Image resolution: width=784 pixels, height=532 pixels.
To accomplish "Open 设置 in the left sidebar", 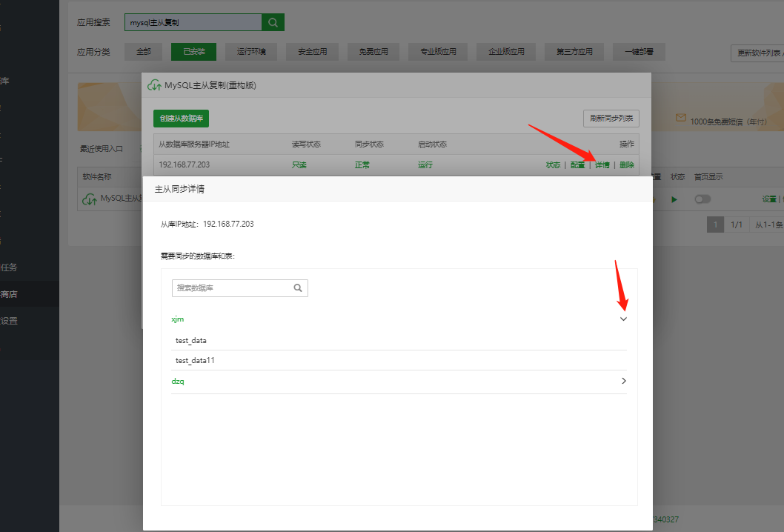I will 9,321.
